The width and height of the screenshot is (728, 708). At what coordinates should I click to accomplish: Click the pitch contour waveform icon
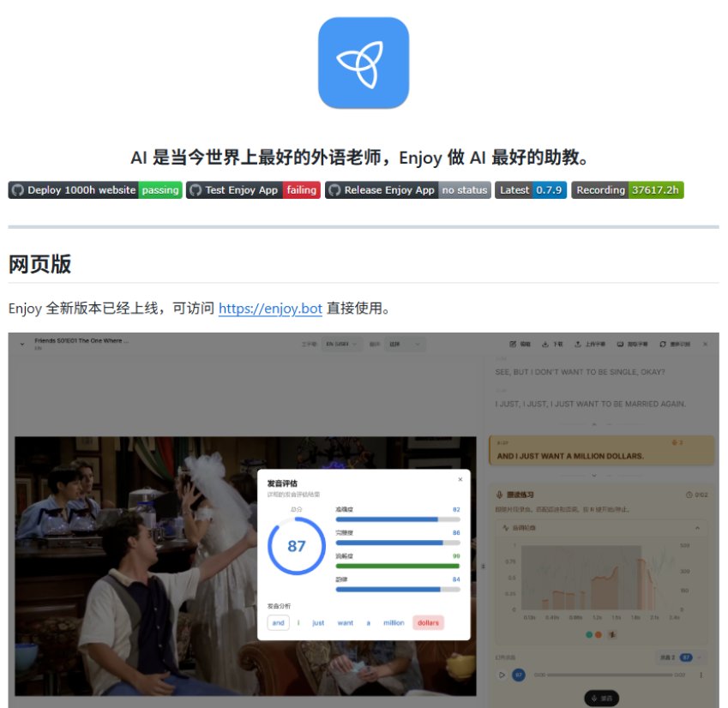(x=506, y=528)
